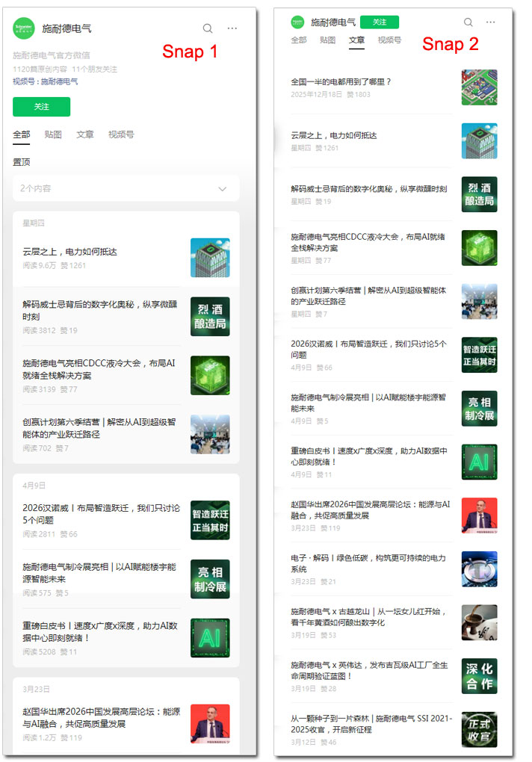Viewport: 532px width, 762px height.
Task: Open the 赵国华 article thumbnail in Snap 1
Action: click(x=210, y=723)
